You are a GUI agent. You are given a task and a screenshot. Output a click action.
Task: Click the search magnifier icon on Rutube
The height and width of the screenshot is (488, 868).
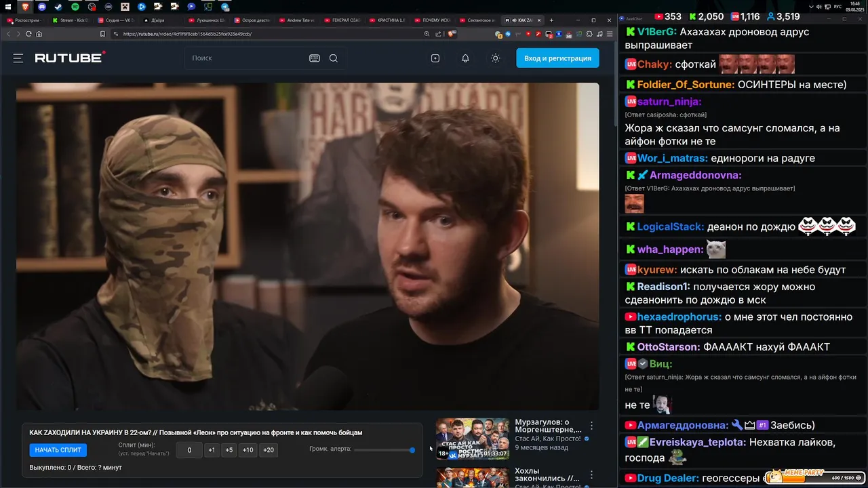pyautogui.click(x=334, y=58)
